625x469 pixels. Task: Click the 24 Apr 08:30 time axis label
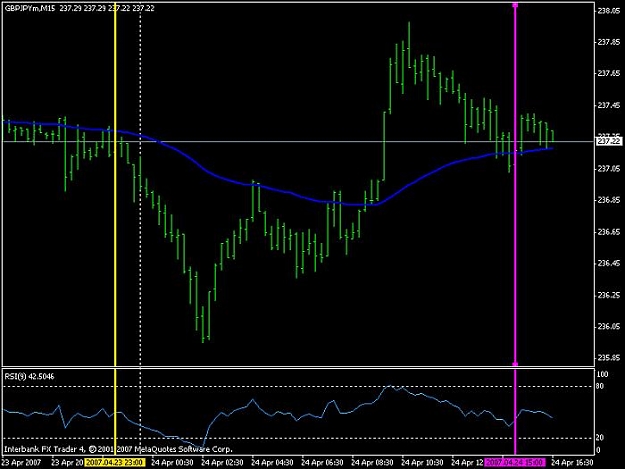point(372,463)
